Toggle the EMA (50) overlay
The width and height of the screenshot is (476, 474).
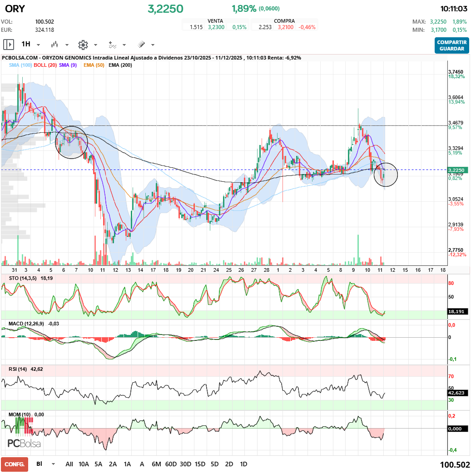[x=94, y=65]
